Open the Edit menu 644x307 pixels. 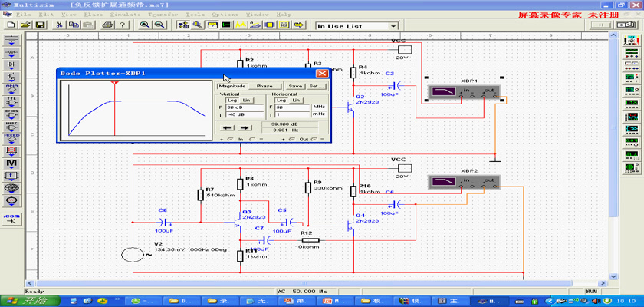pos(46,15)
